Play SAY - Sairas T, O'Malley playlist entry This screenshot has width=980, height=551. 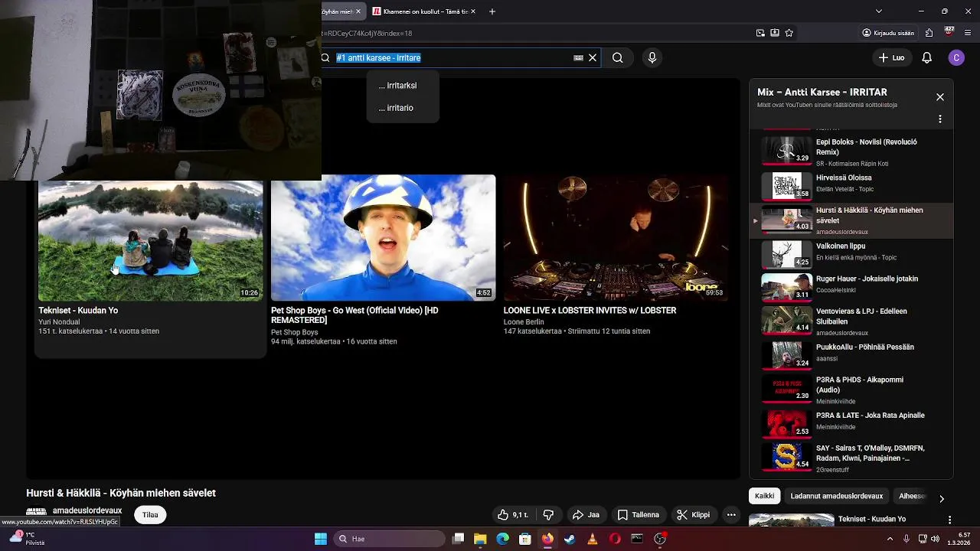tap(850, 458)
